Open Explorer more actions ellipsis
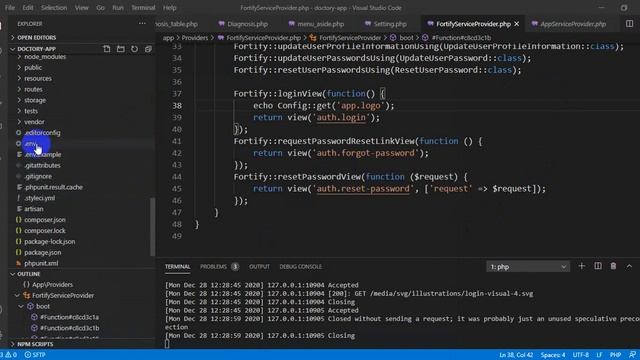This screenshot has width=640, height=360. click(142, 24)
